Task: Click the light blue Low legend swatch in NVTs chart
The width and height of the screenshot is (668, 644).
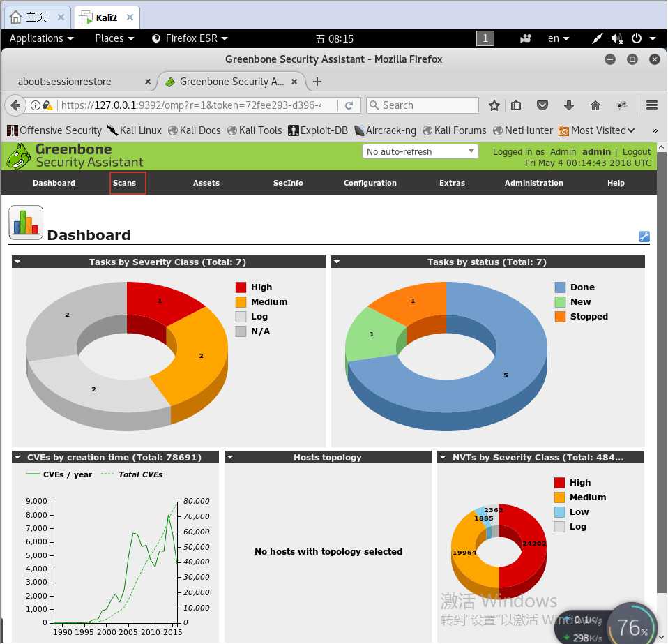Action: (x=559, y=512)
